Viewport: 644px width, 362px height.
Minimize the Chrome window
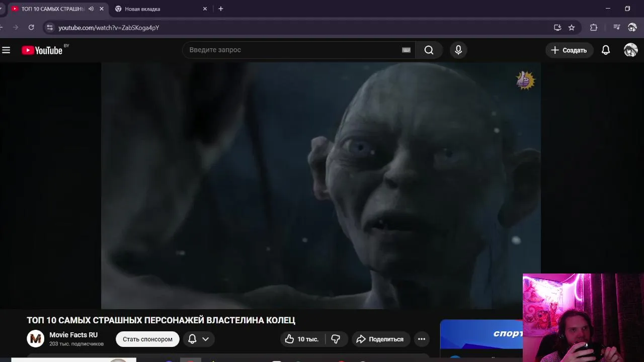tap(608, 9)
